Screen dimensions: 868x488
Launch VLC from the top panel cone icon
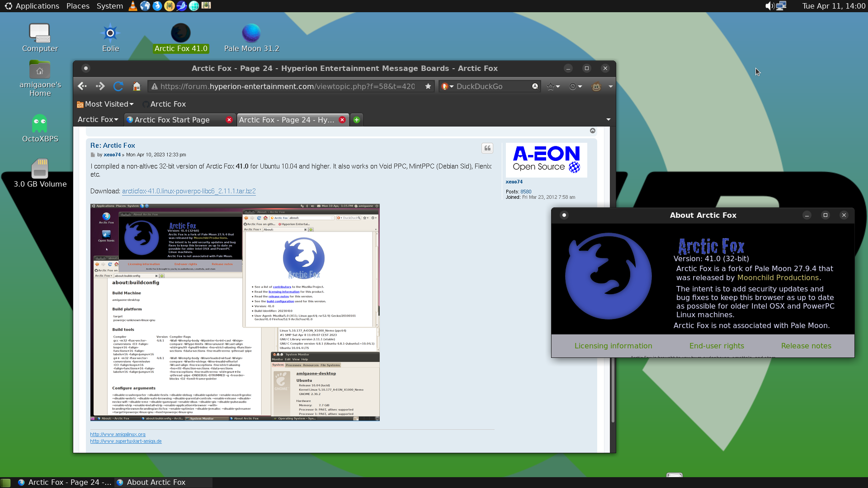pyautogui.click(x=133, y=6)
